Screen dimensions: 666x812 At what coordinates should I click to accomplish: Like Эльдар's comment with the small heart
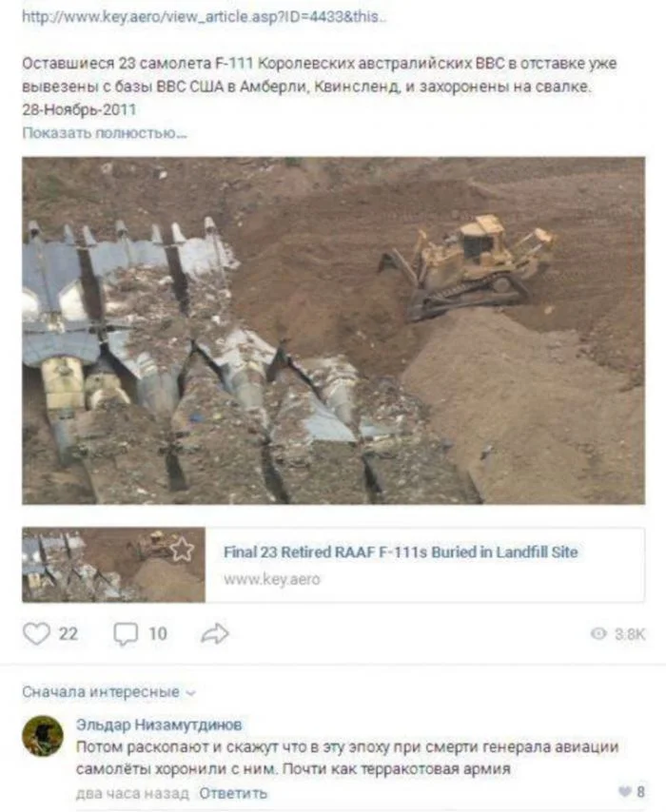click(x=625, y=791)
